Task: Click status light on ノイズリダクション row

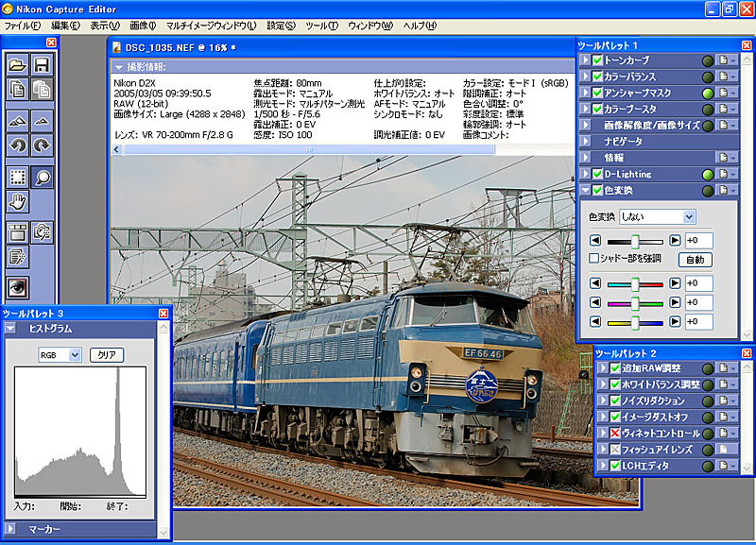Action: pos(708,400)
